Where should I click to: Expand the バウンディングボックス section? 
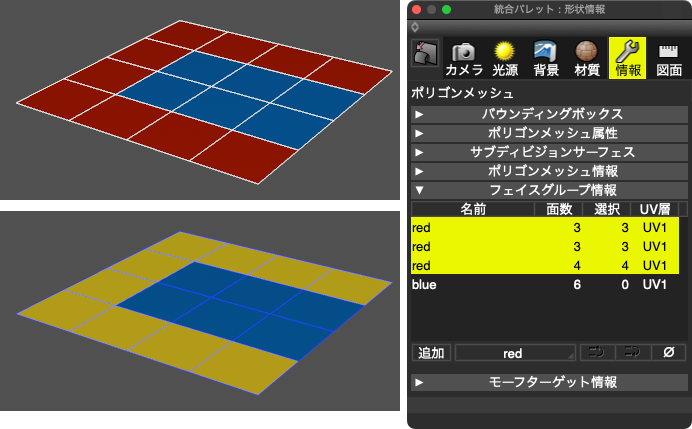[x=547, y=114]
